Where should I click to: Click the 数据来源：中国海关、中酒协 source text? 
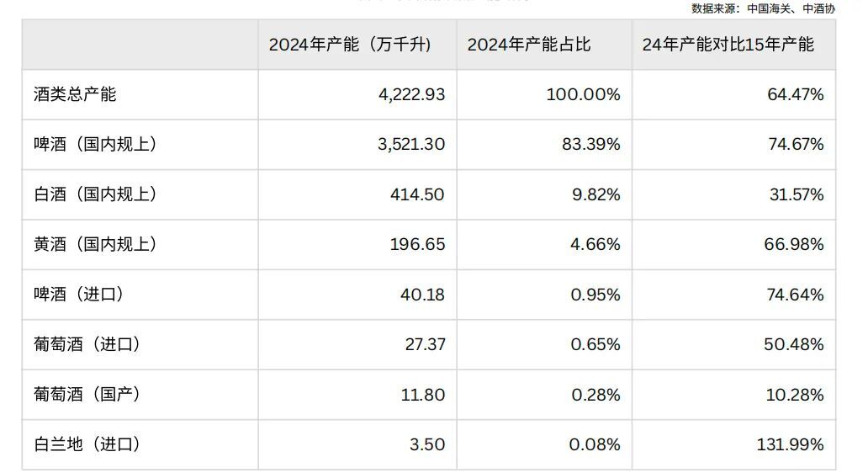(x=763, y=8)
